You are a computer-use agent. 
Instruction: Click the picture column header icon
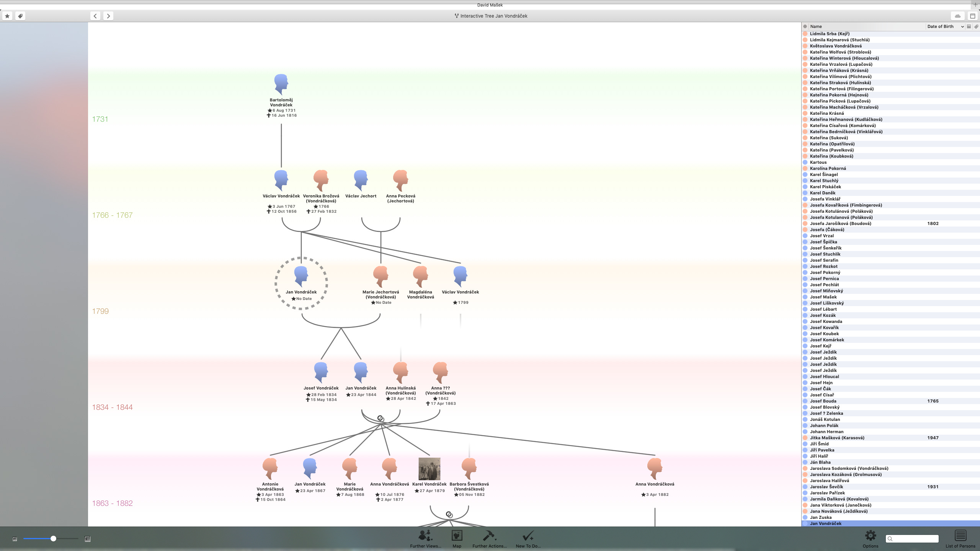point(969,26)
